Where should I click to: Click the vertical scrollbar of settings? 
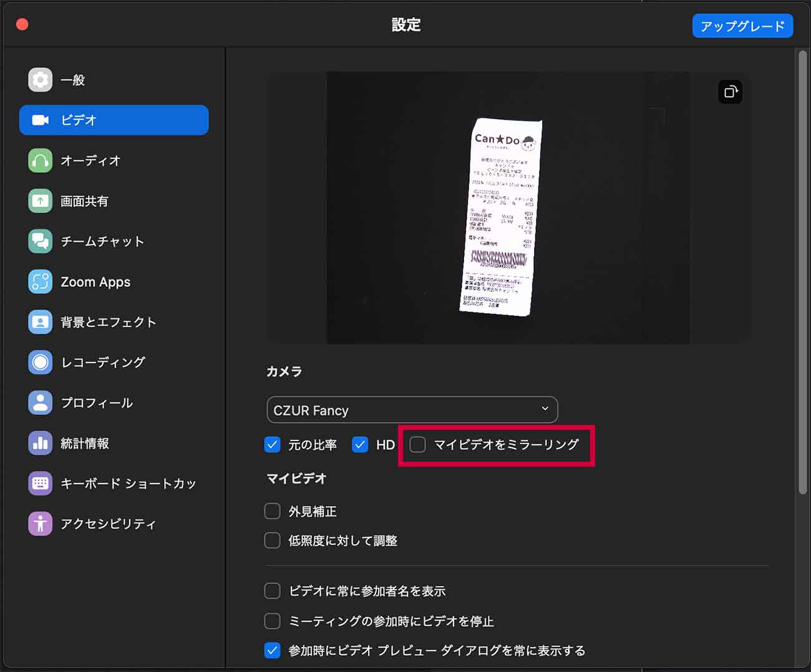tap(803, 273)
